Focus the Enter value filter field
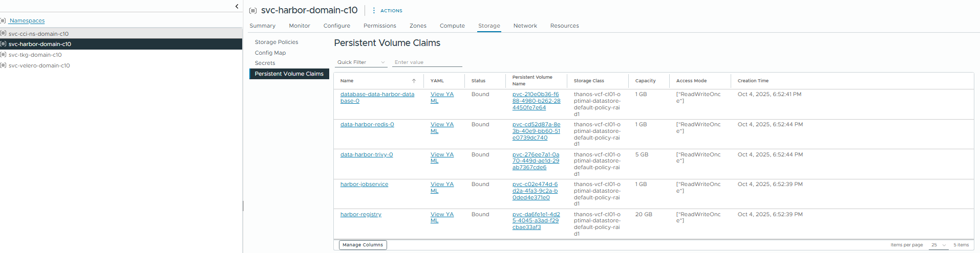 coord(427,62)
